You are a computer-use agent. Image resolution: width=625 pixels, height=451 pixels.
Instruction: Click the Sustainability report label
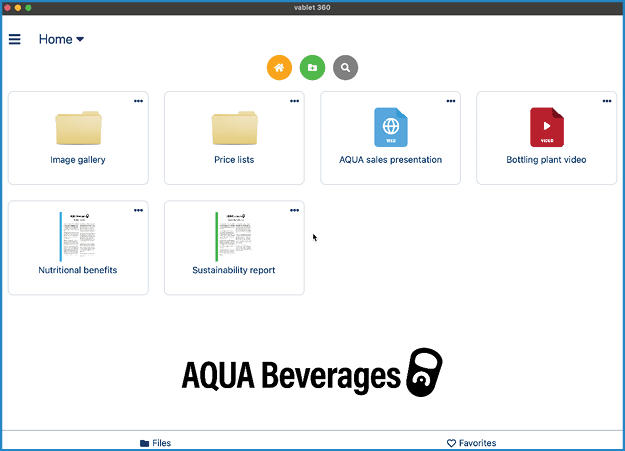click(x=234, y=270)
